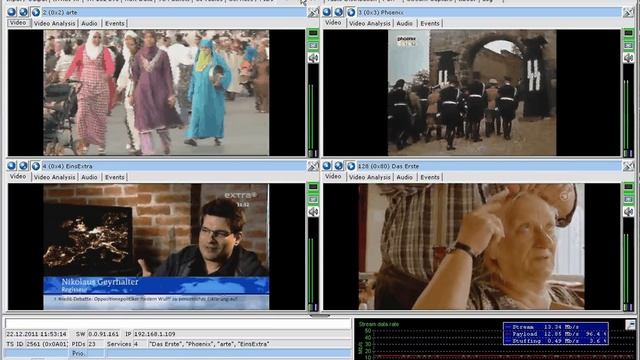Viewport: 640px width, 360px height.
Task: Click the top green monitor indicator beside Das Erste video
Action: point(628,187)
